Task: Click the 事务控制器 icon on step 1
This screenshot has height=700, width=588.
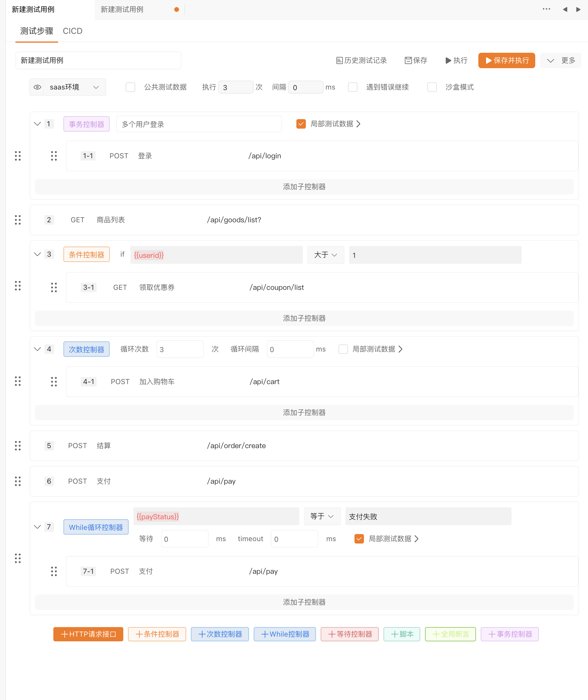Action: (86, 124)
